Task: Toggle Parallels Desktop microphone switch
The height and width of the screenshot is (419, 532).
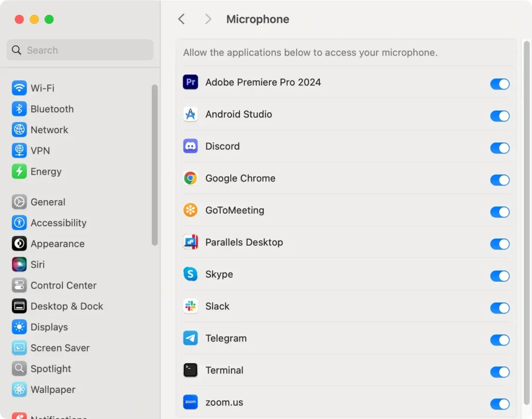Action: (500, 244)
